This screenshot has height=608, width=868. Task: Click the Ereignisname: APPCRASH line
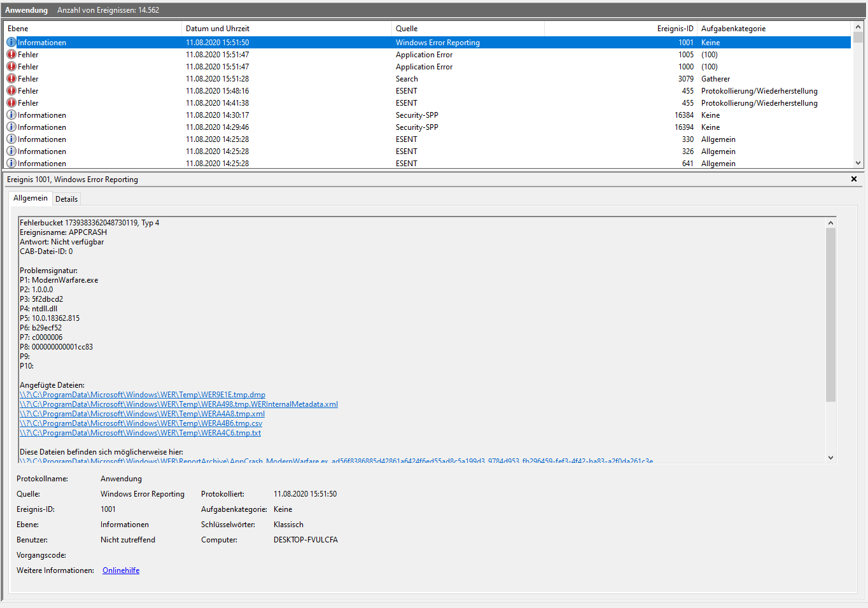[x=63, y=232]
